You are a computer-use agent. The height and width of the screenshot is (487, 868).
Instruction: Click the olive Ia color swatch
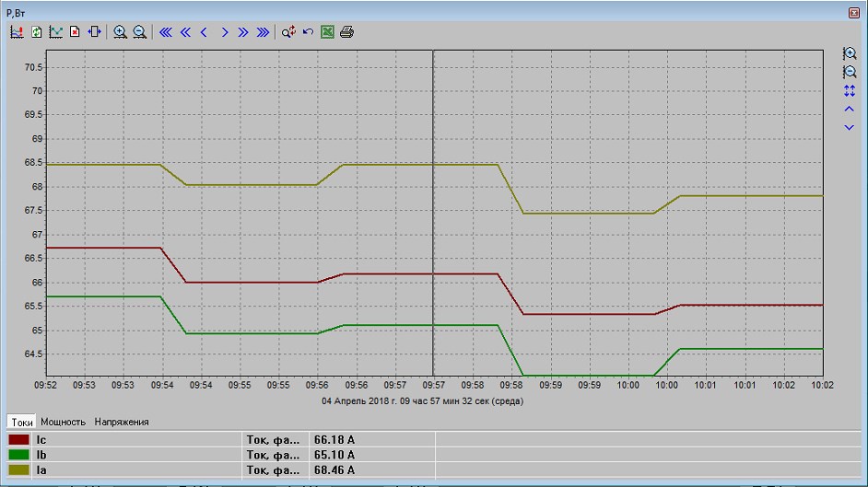click(x=18, y=470)
